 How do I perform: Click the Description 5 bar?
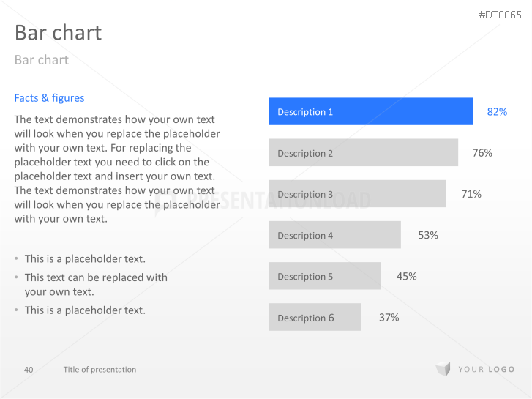click(325, 276)
